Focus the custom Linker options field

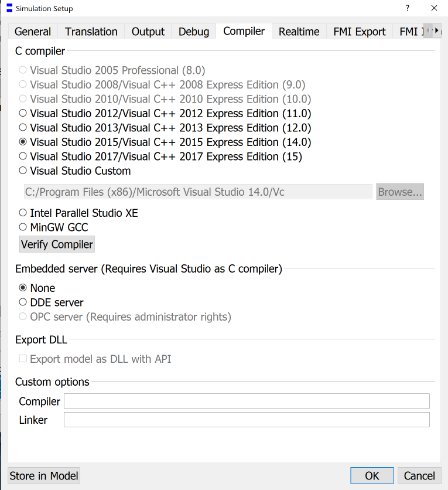(x=247, y=420)
